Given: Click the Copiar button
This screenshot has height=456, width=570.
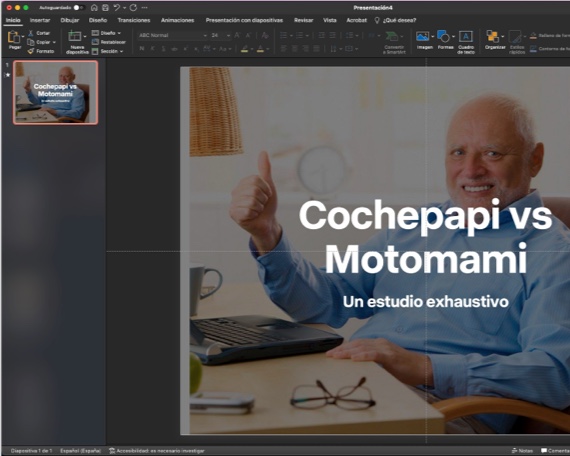Looking at the screenshot, I should point(39,42).
